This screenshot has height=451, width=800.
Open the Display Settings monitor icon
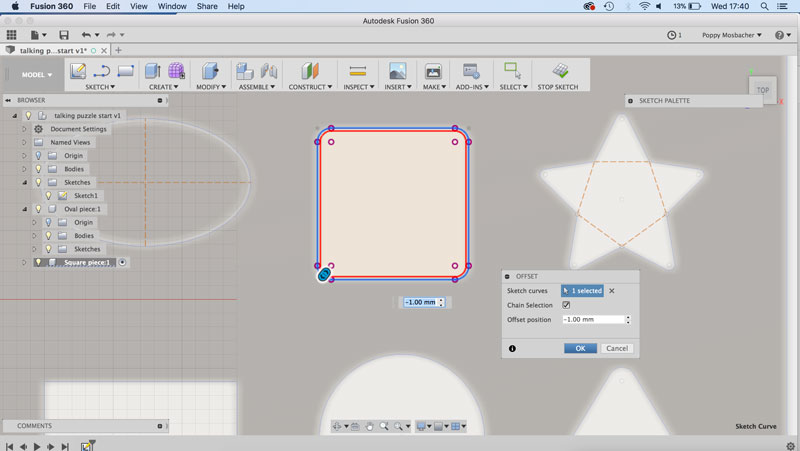click(421, 426)
